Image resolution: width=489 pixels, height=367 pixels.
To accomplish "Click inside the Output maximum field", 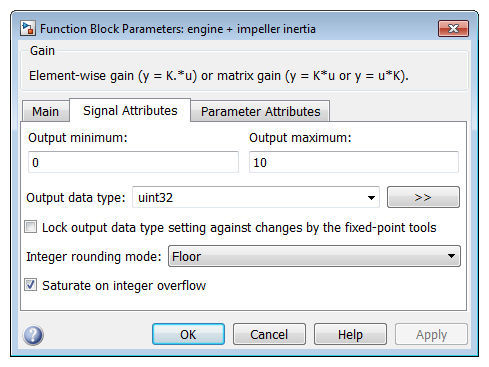I will [354, 162].
